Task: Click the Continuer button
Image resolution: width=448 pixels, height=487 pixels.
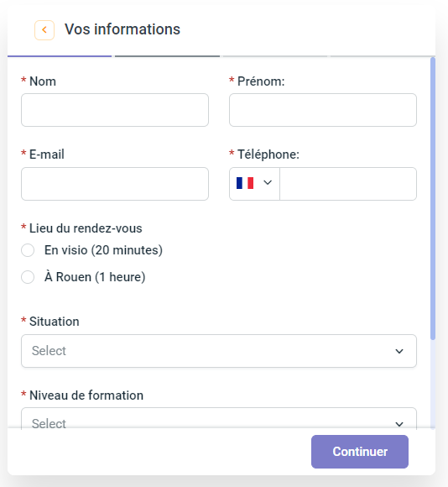Action: [360, 452]
